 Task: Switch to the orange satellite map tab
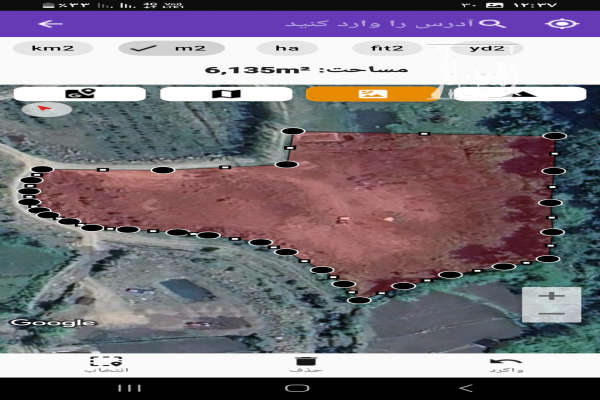coord(372,94)
